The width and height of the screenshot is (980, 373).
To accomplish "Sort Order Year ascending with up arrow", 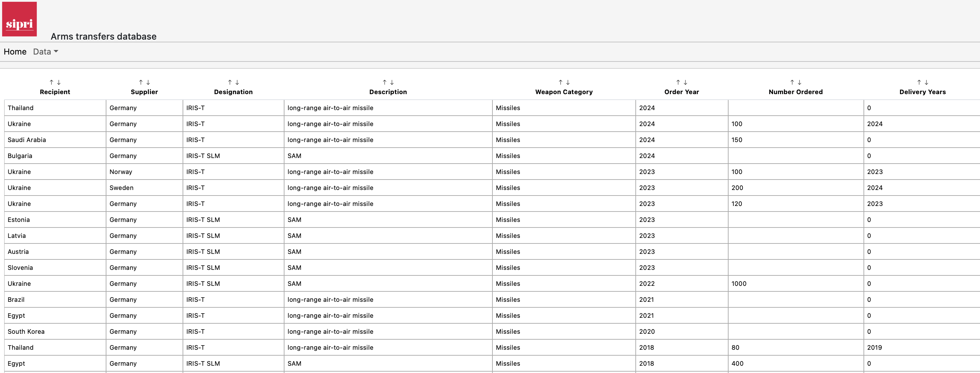I will click(678, 82).
